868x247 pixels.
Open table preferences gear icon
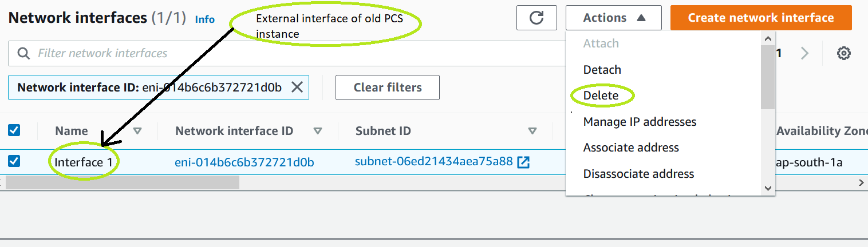point(843,54)
